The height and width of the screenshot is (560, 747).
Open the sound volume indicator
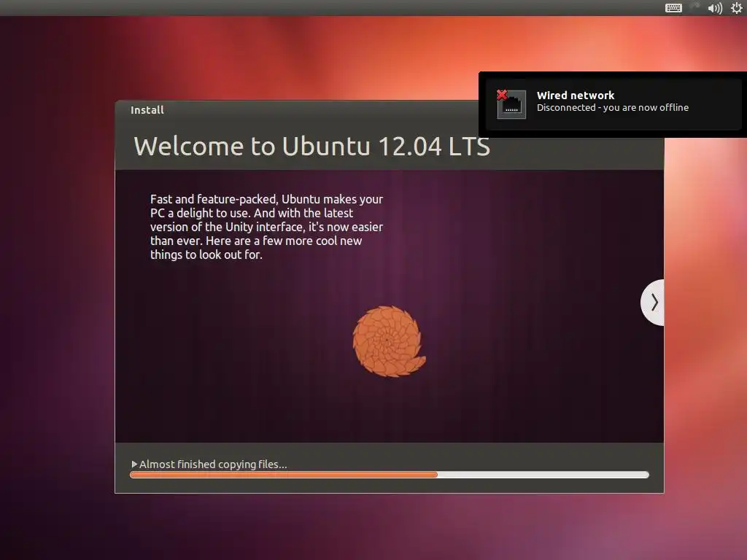pos(715,7)
